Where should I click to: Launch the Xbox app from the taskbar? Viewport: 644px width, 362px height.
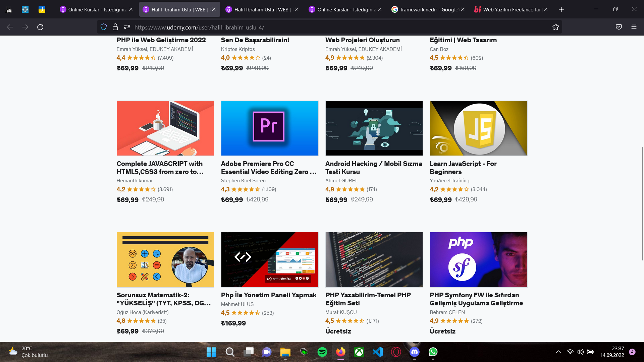[x=359, y=352]
